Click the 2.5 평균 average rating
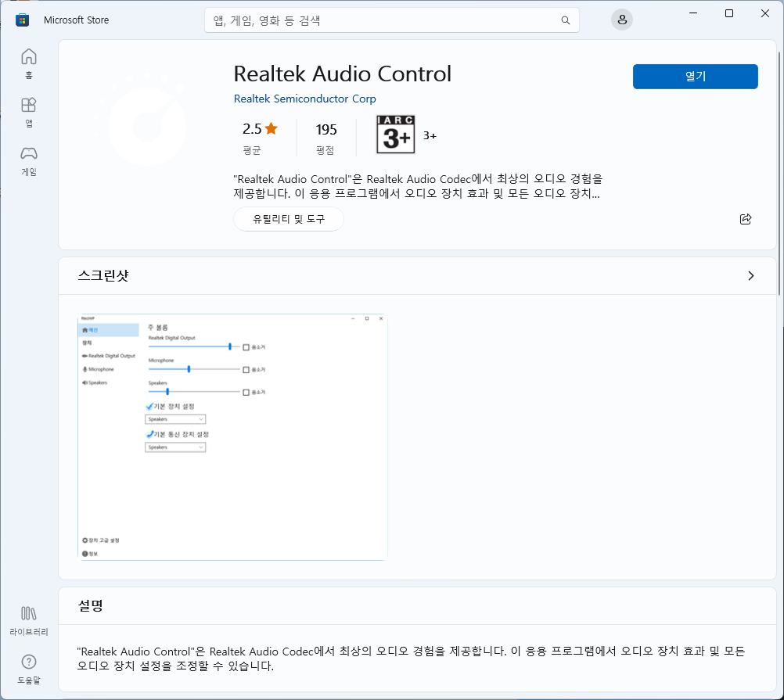The width and height of the screenshot is (784, 700). pyautogui.click(x=260, y=138)
